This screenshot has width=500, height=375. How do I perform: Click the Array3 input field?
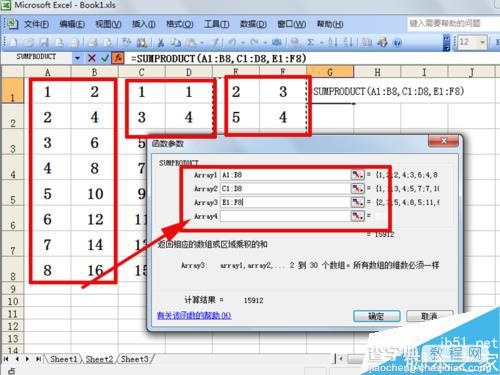click(285, 202)
